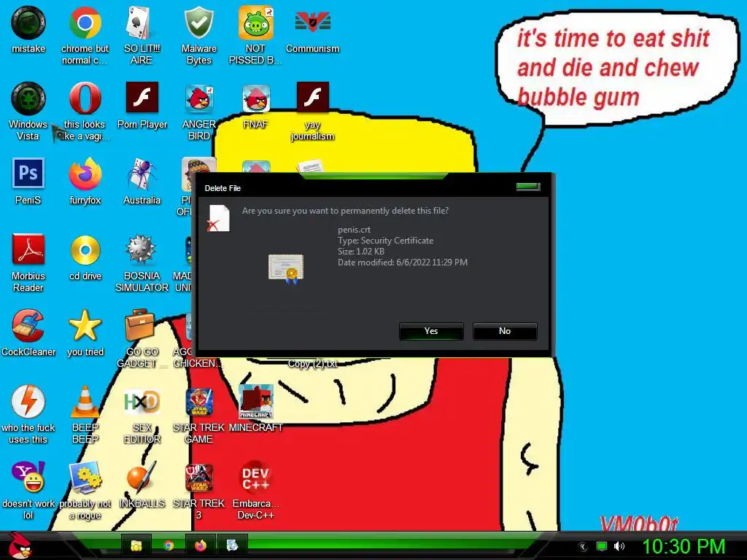747x560 pixels.
Task: Select the 'you tried' star icon
Action: coord(85,326)
